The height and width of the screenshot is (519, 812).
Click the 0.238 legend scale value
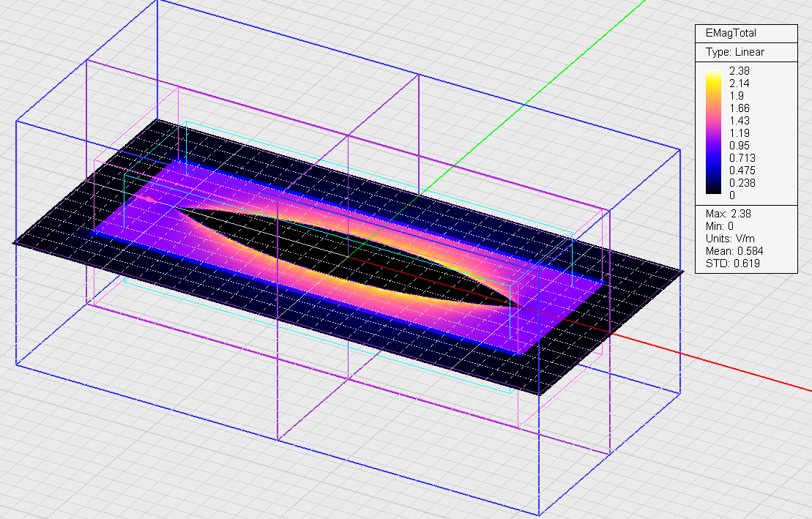point(742,183)
